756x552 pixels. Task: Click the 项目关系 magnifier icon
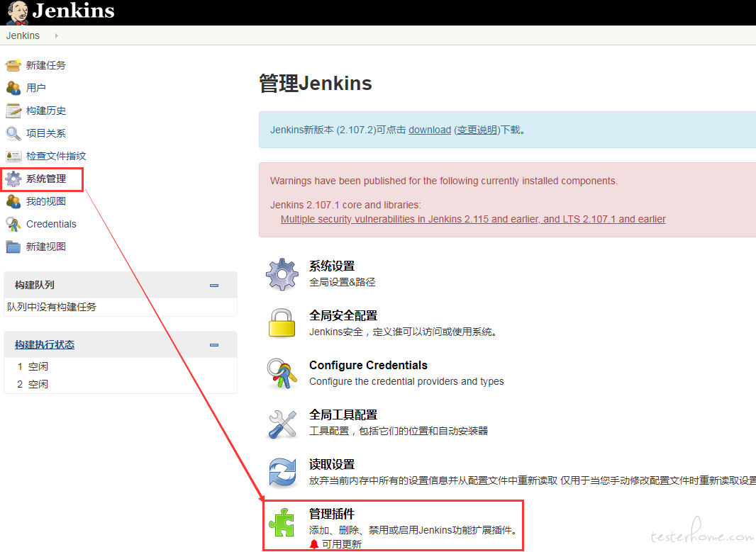click(x=13, y=133)
